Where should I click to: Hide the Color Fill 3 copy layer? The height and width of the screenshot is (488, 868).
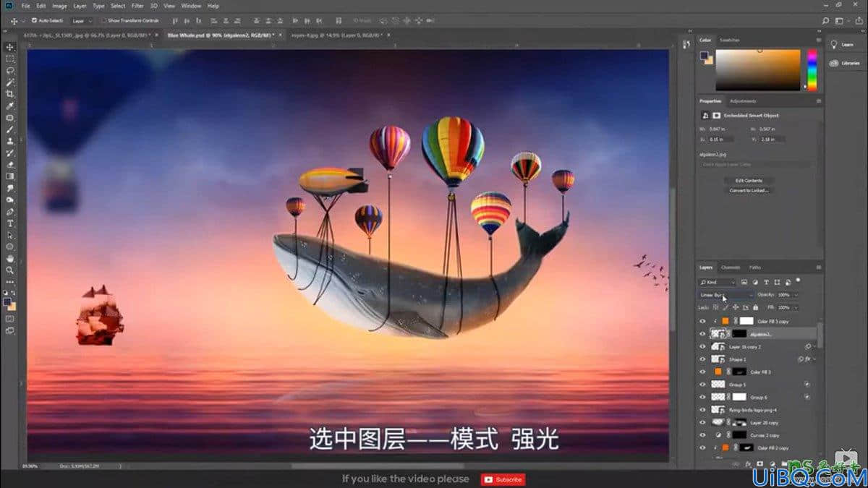point(702,321)
